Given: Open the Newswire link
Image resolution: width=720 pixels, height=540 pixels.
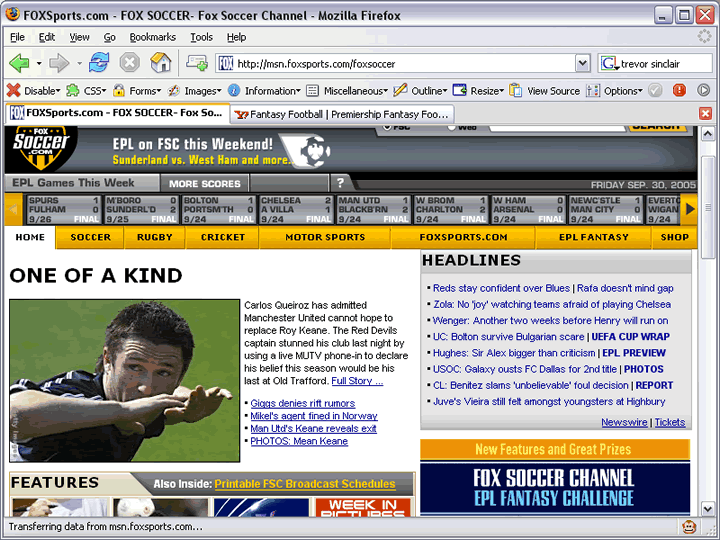Looking at the screenshot, I should point(624,422).
